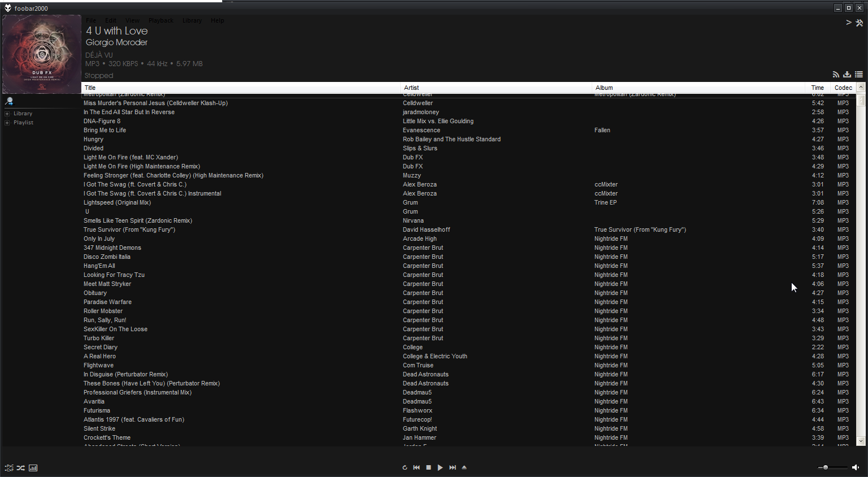Select the Playlist item in the sidebar

pyautogui.click(x=23, y=123)
